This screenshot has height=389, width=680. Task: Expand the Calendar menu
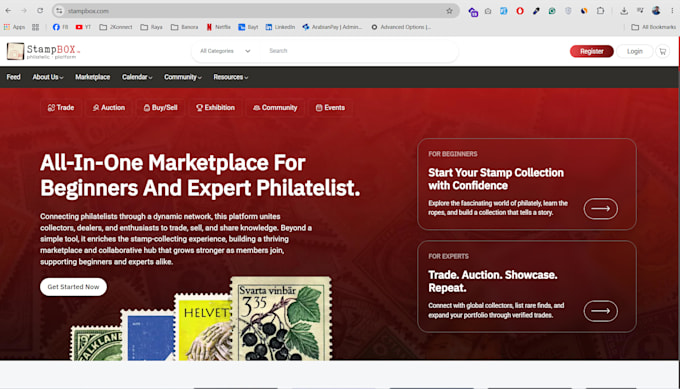click(x=137, y=77)
